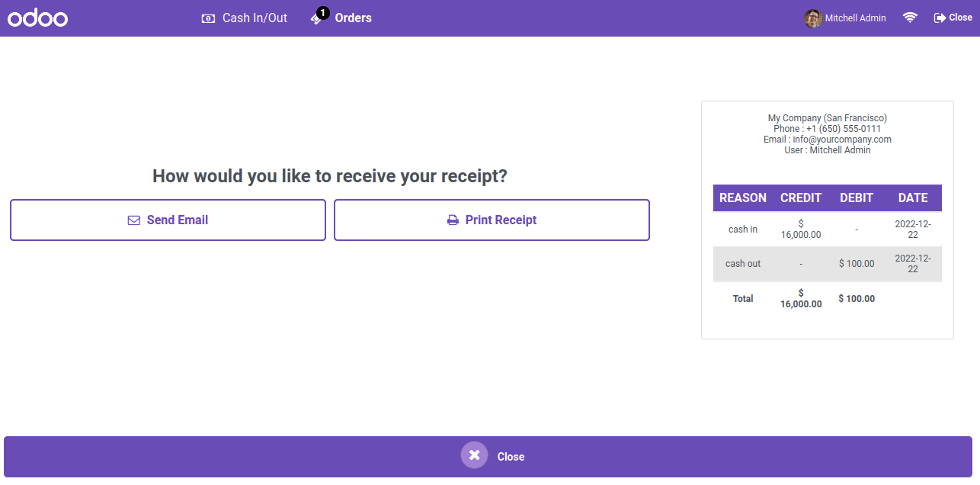Click the top-right Close text
Screen dimensions: 980x485
pyautogui.click(x=960, y=18)
